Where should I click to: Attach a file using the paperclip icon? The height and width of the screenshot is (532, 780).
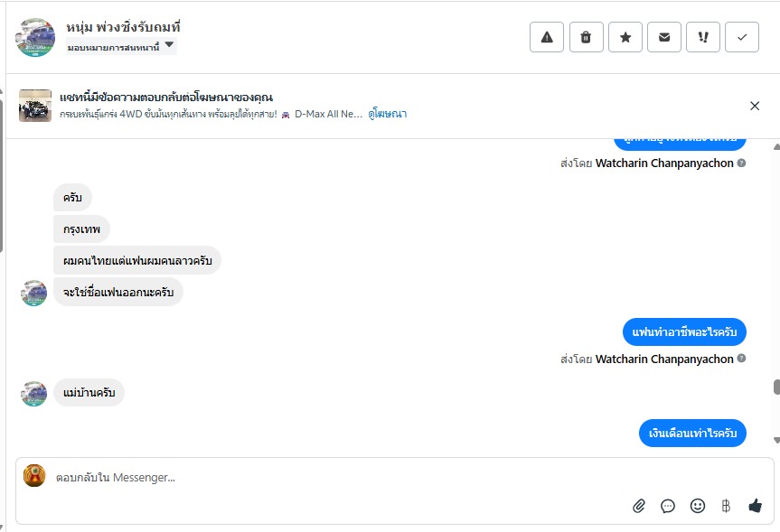(x=639, y=506)
